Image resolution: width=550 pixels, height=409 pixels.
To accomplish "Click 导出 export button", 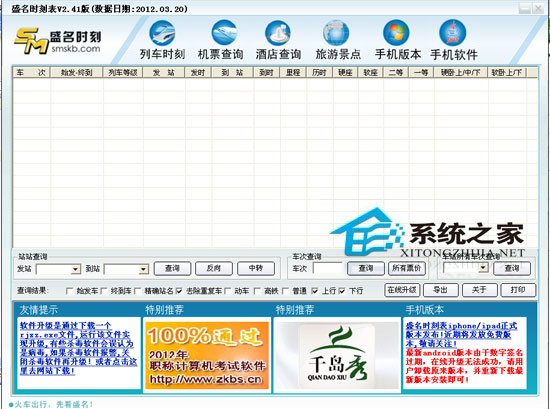I will 441,290.
